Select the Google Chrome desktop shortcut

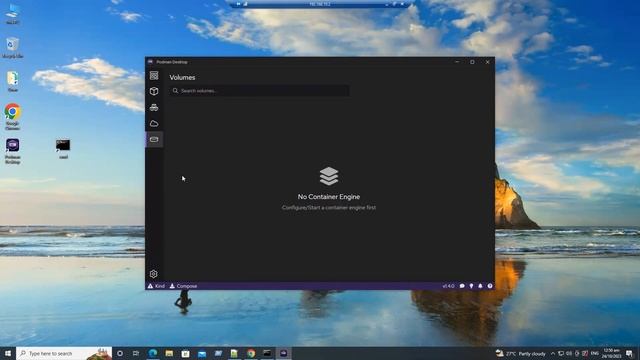coord(13,117)
